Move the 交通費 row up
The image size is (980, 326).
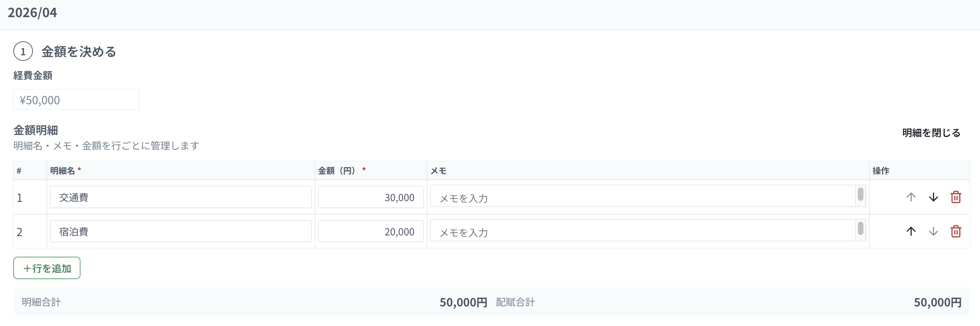(911, 197)
